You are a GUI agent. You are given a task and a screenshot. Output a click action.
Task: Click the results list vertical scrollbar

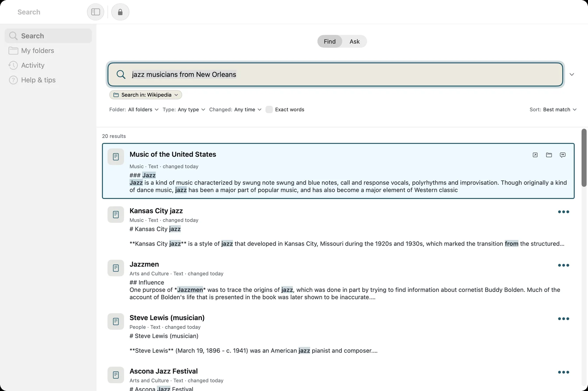click(584, 158)
